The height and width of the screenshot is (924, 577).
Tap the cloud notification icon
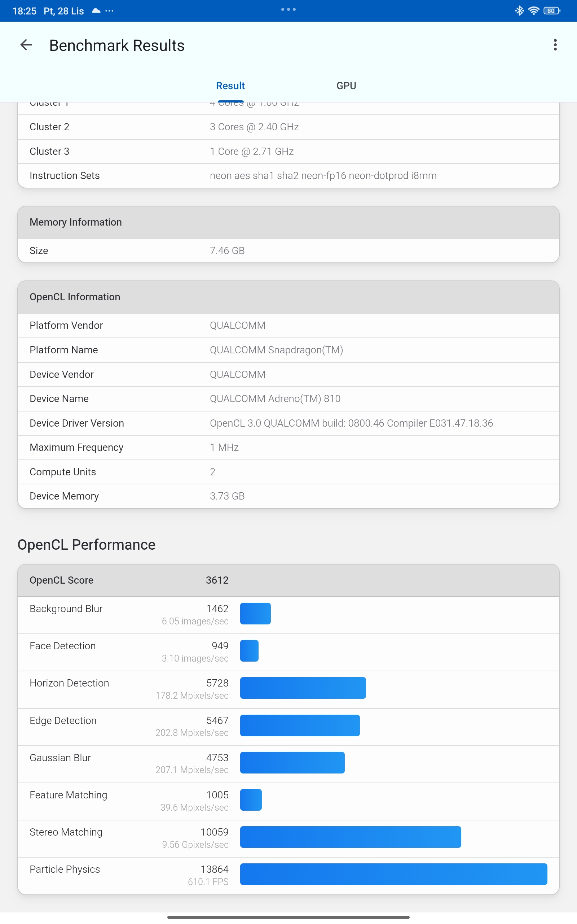(x=96, y=11)
